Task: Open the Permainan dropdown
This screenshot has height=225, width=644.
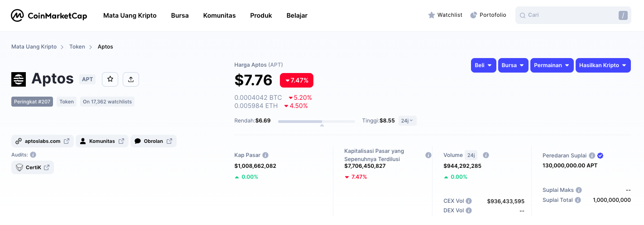Action: coord(552,65)
